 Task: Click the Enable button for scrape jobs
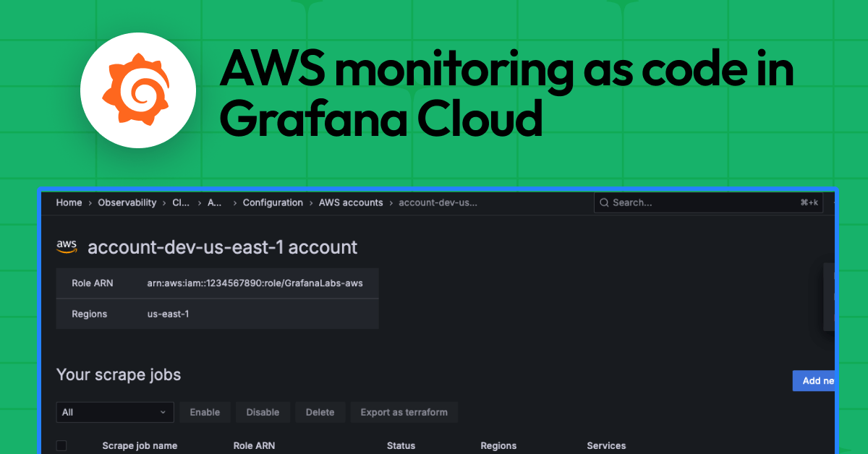pyautogui.click(x=205, y=412)
